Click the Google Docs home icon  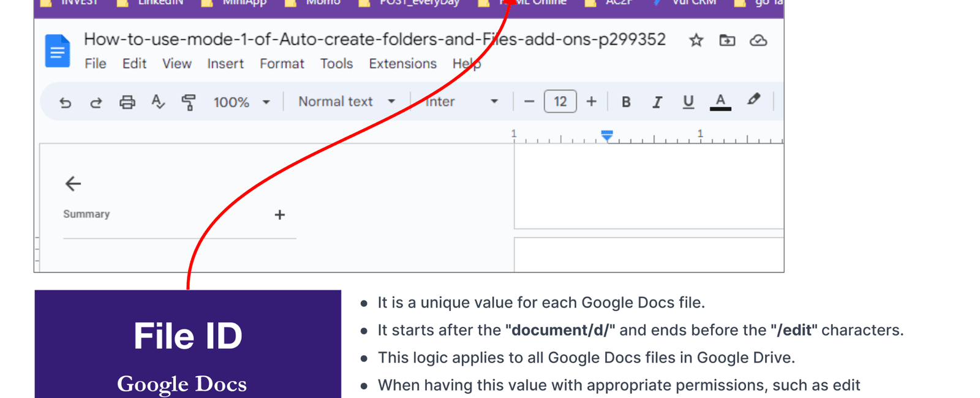[58, 50]
